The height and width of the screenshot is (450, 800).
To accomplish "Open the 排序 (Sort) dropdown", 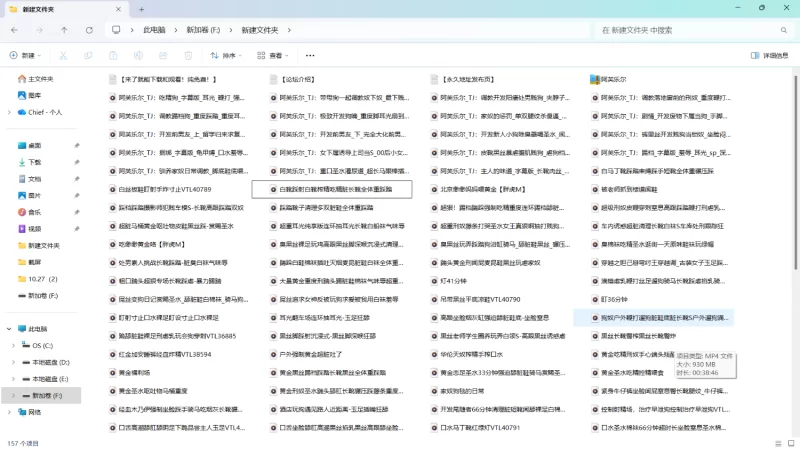I will [226, 55].
